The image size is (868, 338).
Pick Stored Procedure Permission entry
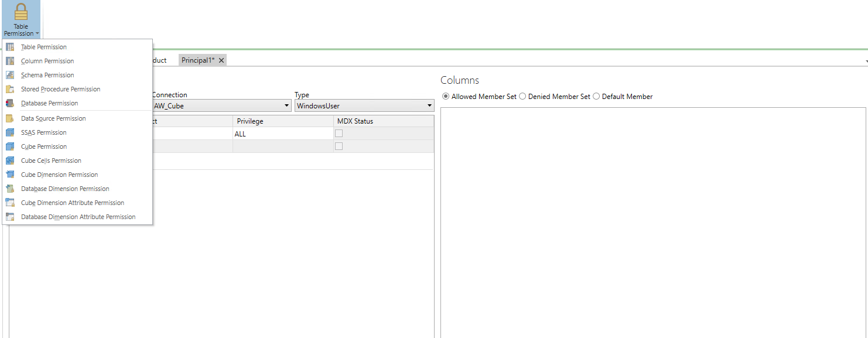tap(77, 89)
